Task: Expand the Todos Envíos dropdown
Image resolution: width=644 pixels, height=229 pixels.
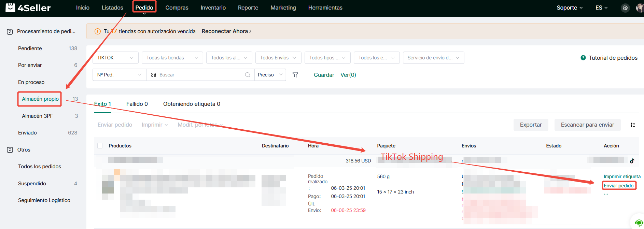Action: coord(278,58)
